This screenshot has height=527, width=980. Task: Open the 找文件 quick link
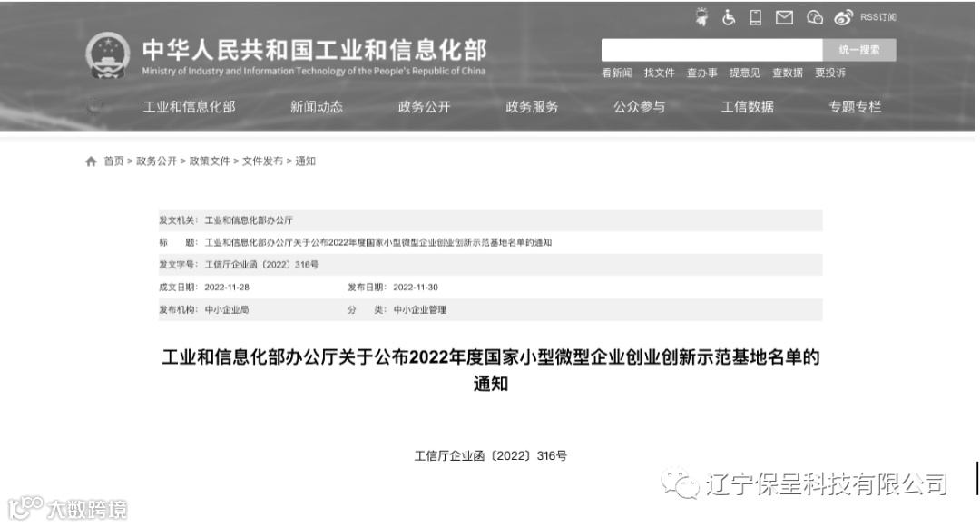660,73
